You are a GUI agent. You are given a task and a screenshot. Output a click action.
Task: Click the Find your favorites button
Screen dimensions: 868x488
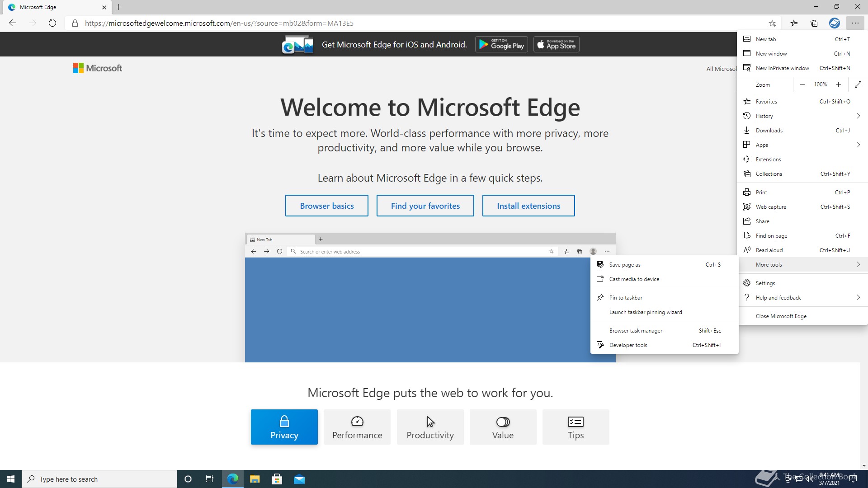tap(425, 206)
